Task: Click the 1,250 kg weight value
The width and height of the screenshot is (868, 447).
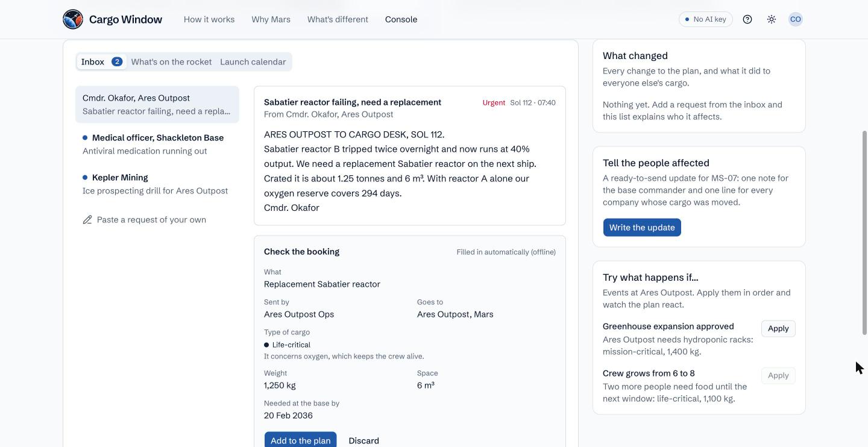Action: [280, 386]
